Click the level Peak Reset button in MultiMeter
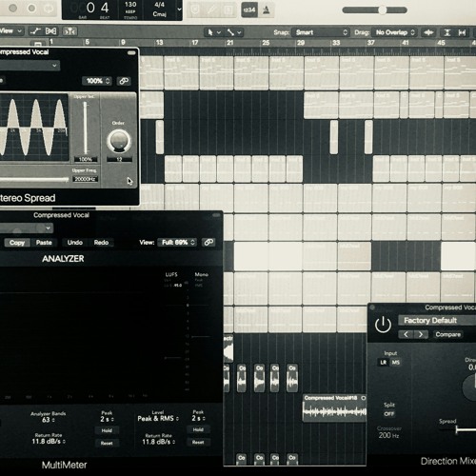The image size is (476, 476). pos(198,442)
